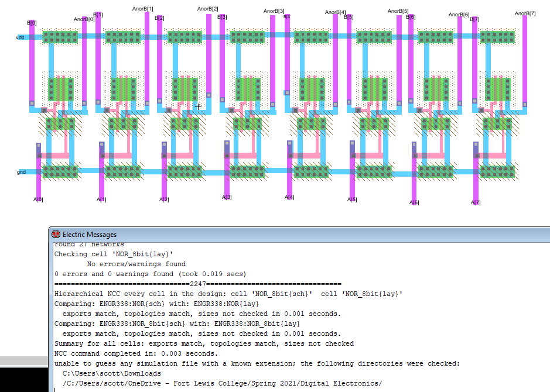Select the B[6] export label
550x392 pixels.
pos(411,17)
